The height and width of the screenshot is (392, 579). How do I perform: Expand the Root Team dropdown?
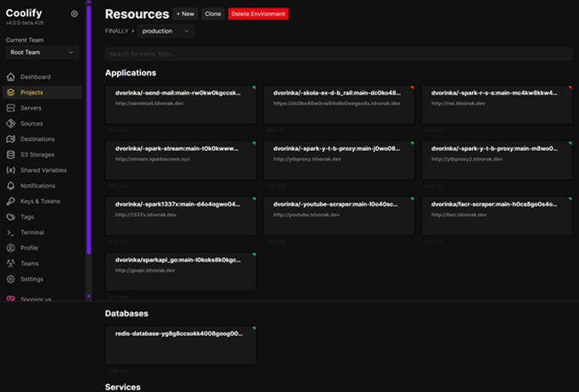pyautogui.click(x=42, y=53)
